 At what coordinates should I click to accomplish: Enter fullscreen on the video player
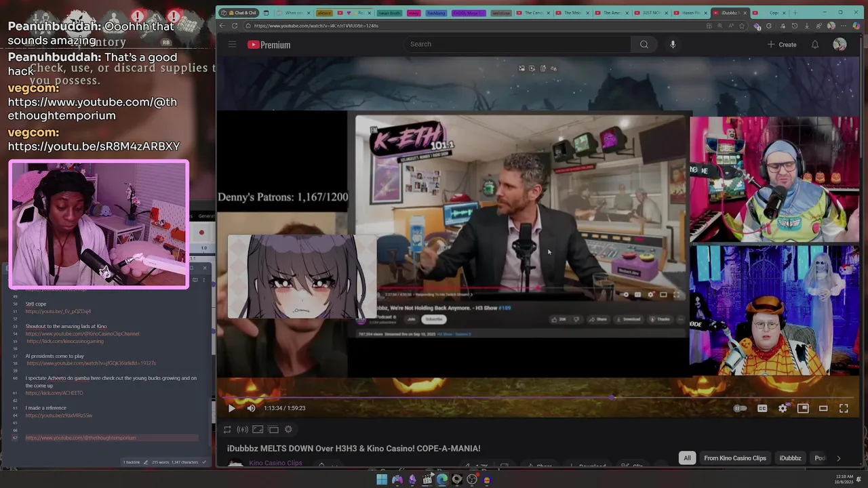844,408
